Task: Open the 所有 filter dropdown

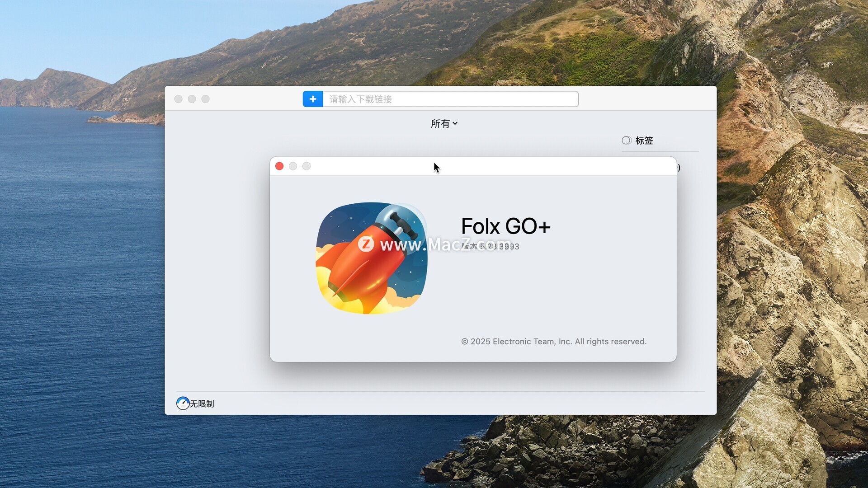Action: point(444,123)
